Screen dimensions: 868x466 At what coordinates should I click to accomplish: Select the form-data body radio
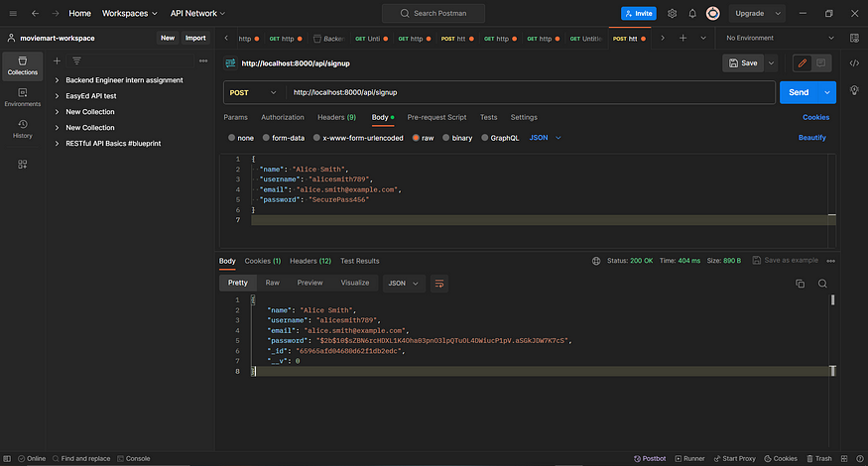pos(266,138)
